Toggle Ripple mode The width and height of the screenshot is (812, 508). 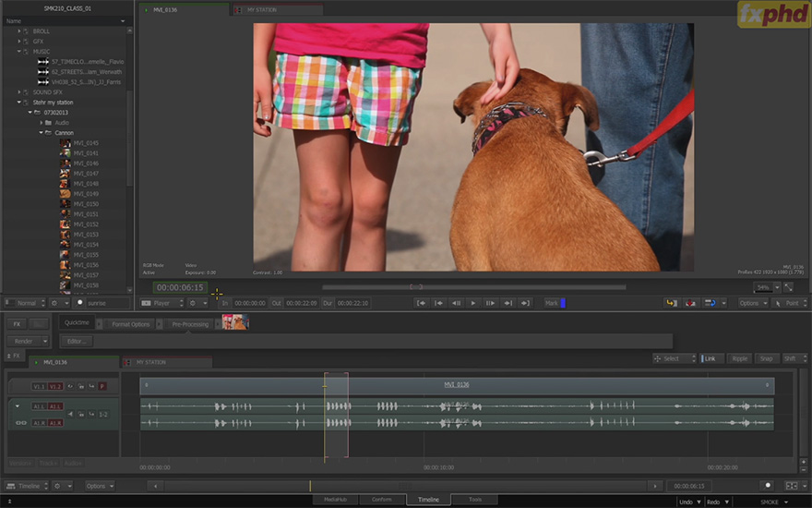[x=739, y=358]
